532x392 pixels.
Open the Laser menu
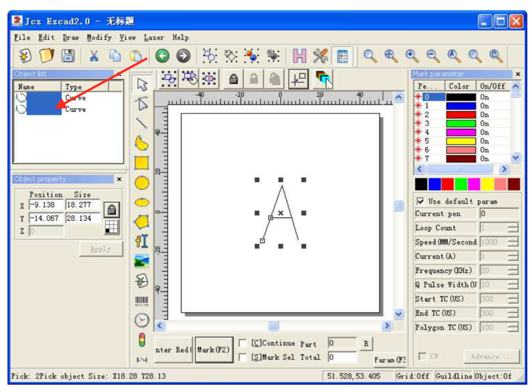pos(154,37)
